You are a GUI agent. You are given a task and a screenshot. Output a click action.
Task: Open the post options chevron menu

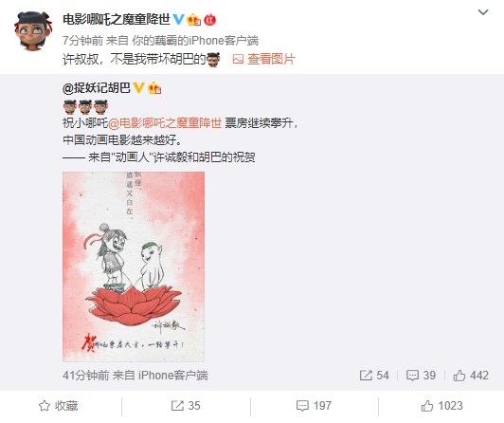483,12
